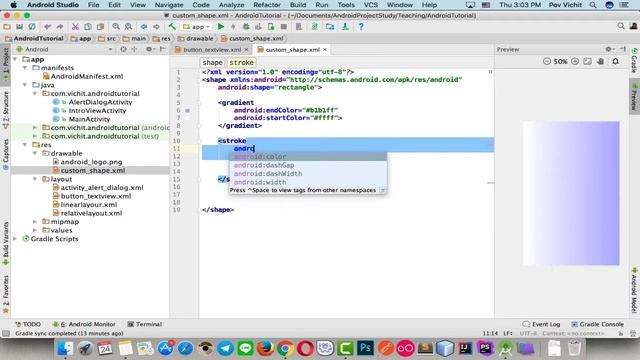Open Chrome from the dock
This screenshot has height=360, width=640.
[x=285, y=348]
